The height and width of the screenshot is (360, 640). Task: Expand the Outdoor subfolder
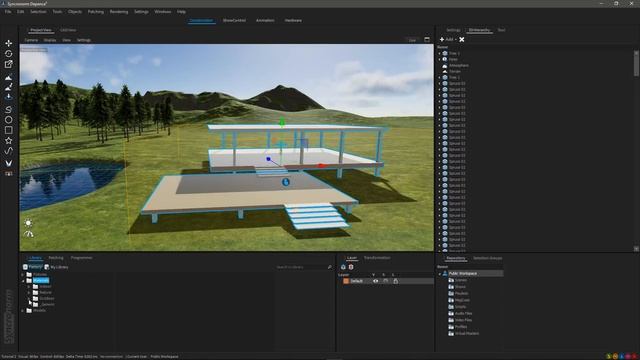(29, 298)
